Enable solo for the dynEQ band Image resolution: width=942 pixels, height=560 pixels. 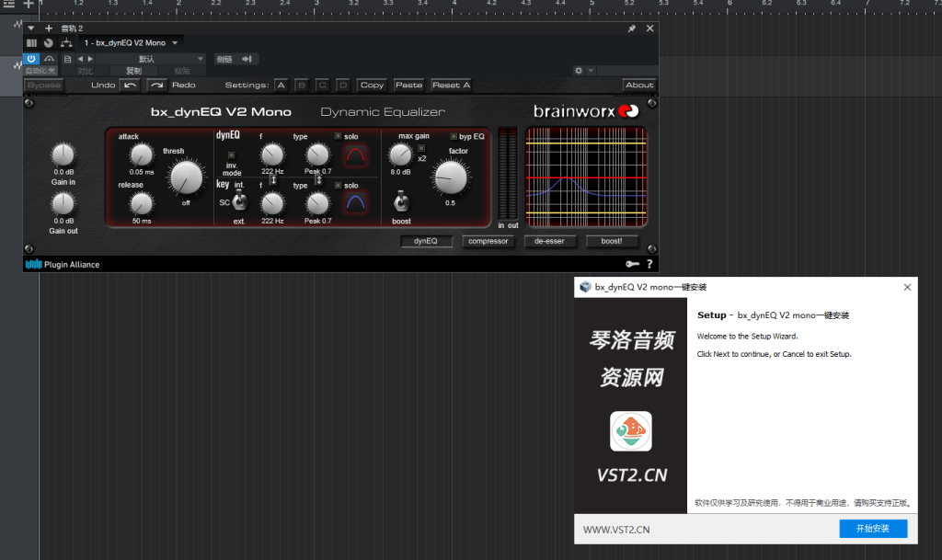coord(338,136)
